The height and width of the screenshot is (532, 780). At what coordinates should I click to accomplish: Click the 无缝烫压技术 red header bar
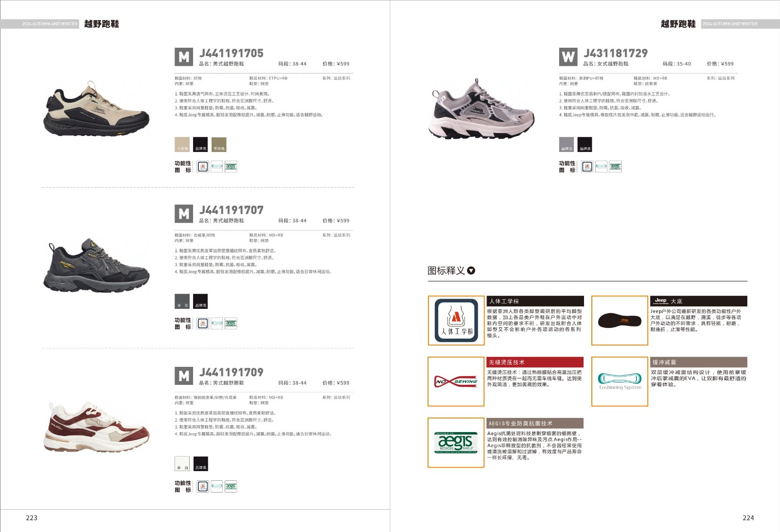tap(535, 362)
